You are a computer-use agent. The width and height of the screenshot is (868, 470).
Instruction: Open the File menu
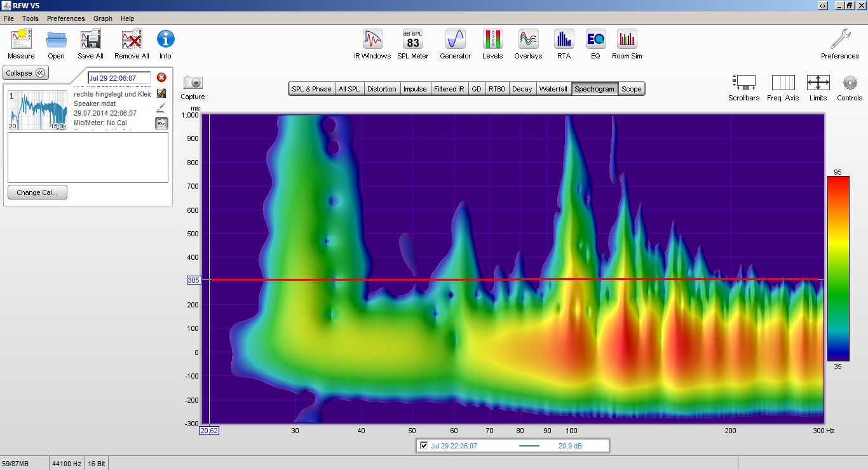pyautogui.click(x=9, y=18)
